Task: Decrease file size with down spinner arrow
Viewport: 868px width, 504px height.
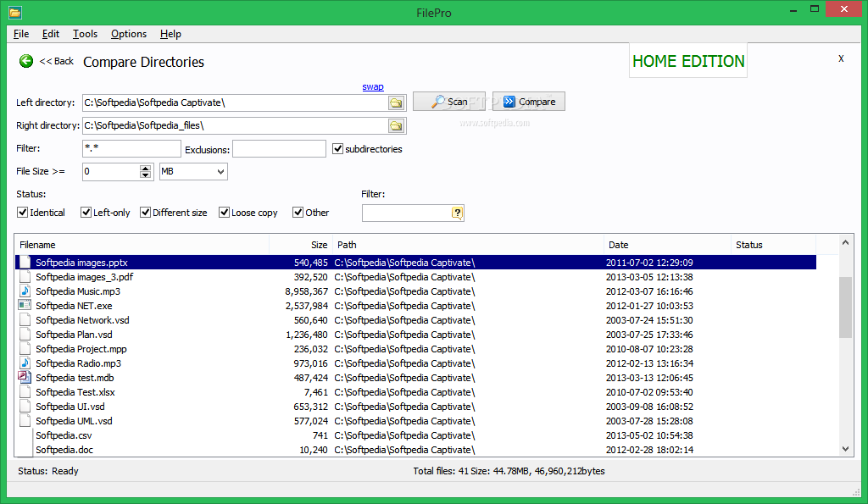Action: coord(145,175)
